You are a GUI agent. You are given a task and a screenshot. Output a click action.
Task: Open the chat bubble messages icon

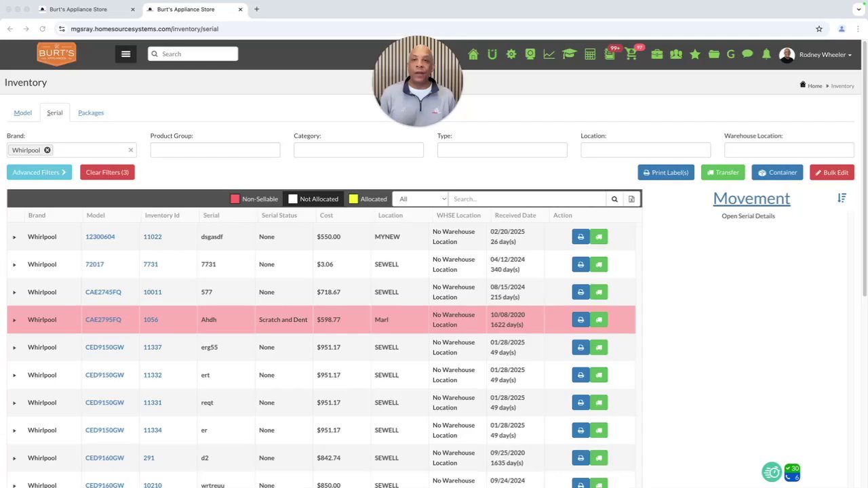point(747,54)
